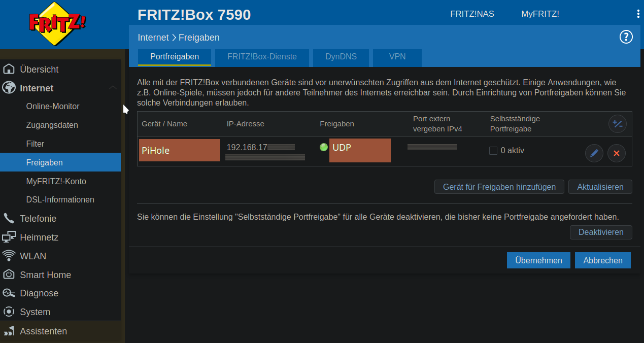Click the Heimnetz network icon
The image size is (644, 343).
click(9, 237)
